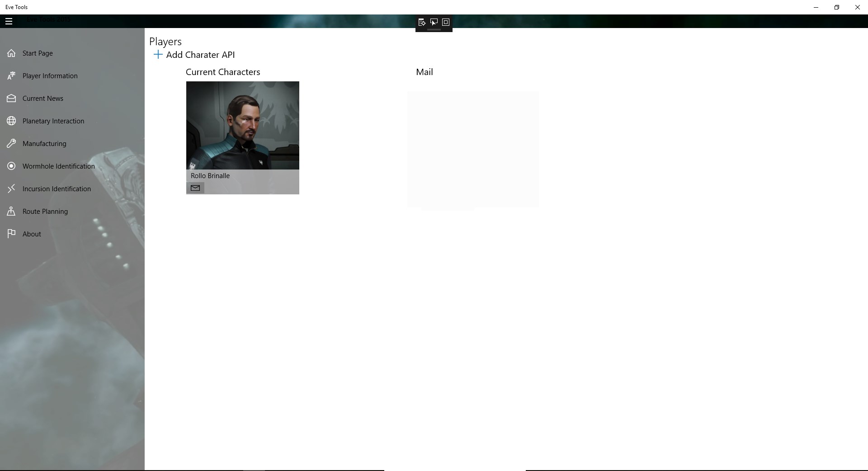Toggle the Display Layout Adorners icon
Image resolution: width=868 pixels, height=471 pixels.
[x=446, y=22]
